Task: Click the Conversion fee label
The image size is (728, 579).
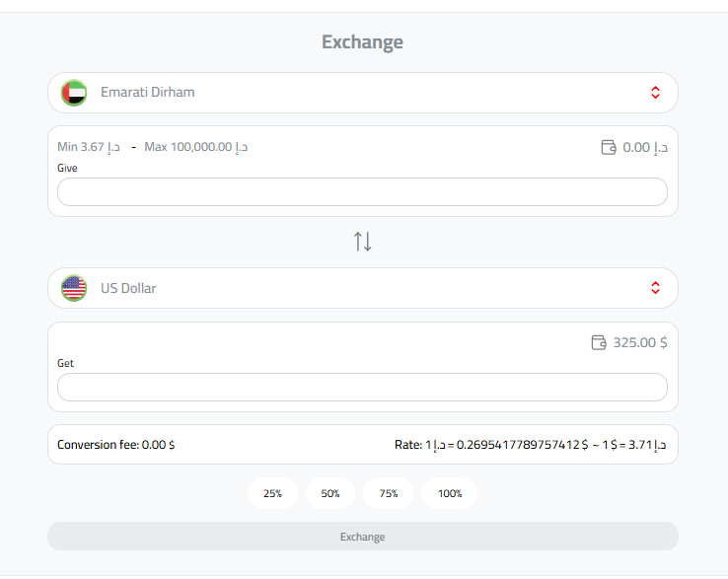Action: pos(116,445)
